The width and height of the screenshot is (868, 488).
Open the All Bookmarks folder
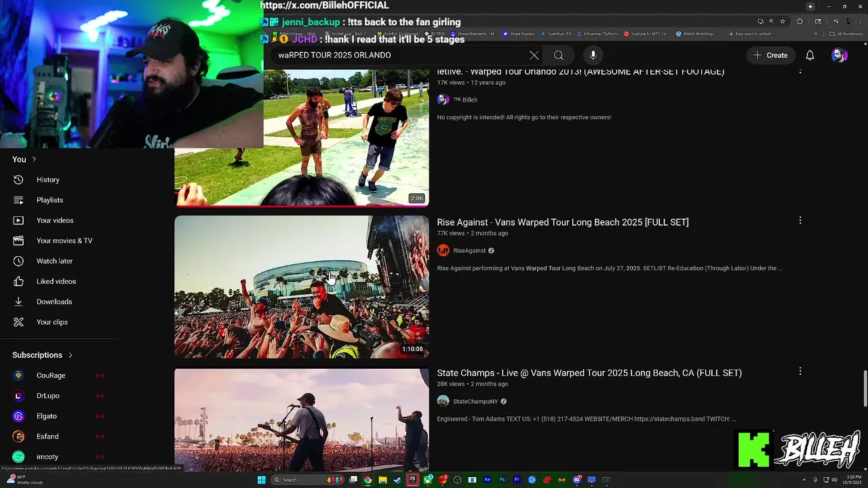(x=846, y=34)
